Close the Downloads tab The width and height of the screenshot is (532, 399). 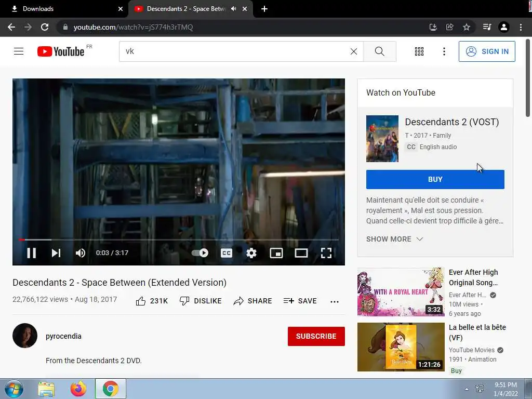(121, 9)
